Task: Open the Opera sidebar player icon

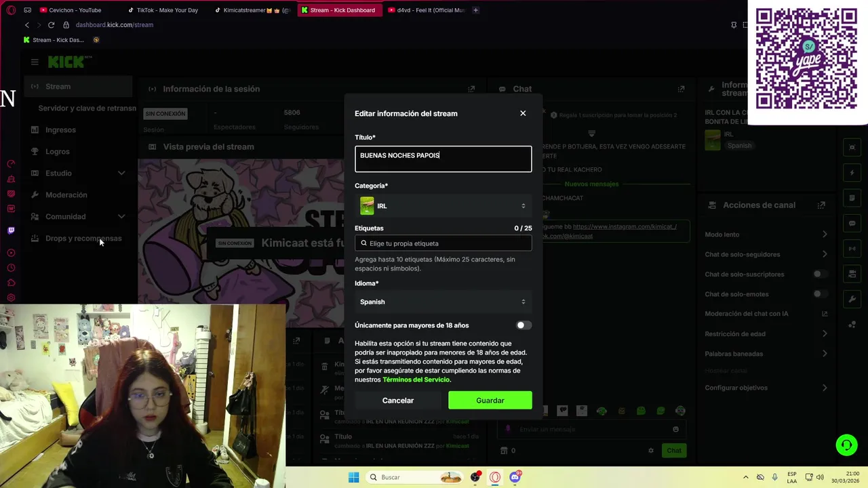Action: pos(11,253)
